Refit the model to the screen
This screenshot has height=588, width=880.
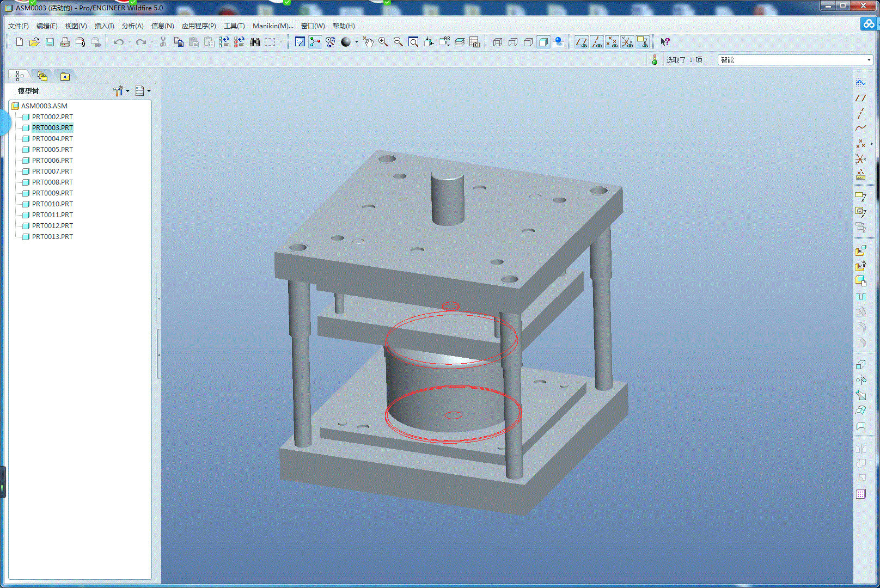(x=413, y=42)
